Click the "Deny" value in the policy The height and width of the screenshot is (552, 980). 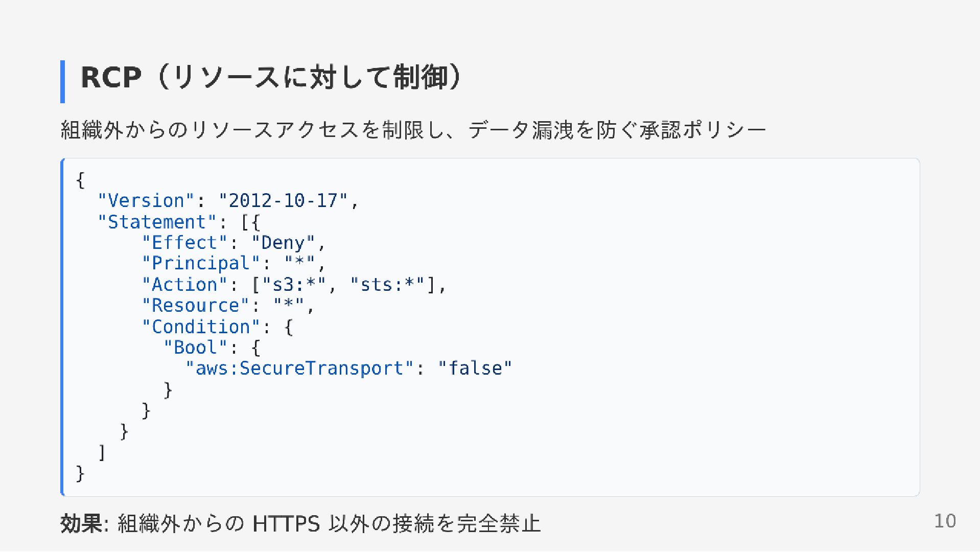tap(283, 243)
